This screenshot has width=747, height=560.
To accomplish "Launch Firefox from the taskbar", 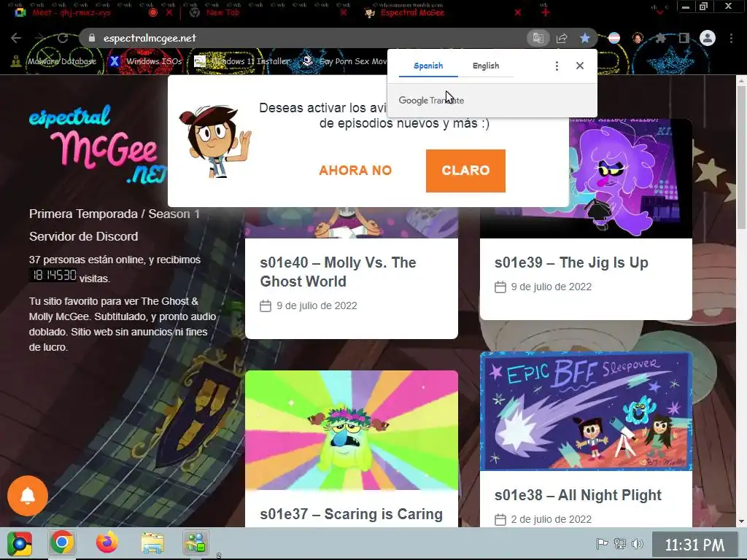I will [107, 542].
